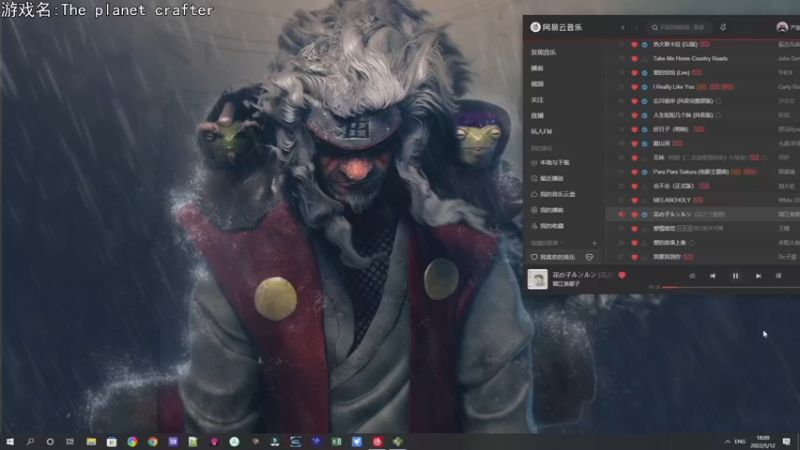Select the MELANCHOLY song title
Image resolution: width=800 pixels, height=450 pixels.
click(x=671, y=201)
